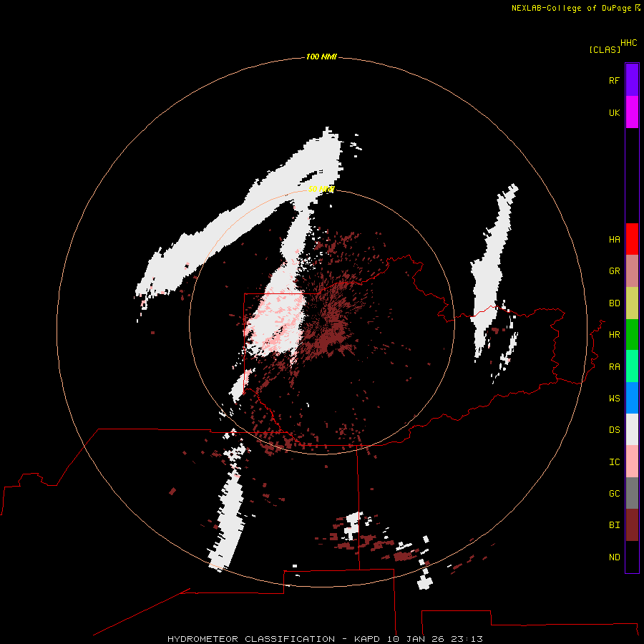Select the IC pink legend swatch
The width and height of the screenshot is (644, 644).
click(632, 462)
